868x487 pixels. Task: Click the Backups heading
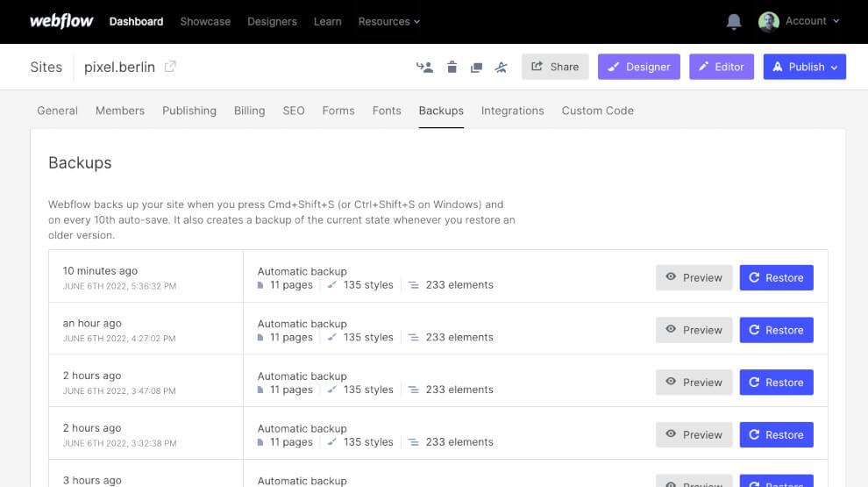point(80,163)
